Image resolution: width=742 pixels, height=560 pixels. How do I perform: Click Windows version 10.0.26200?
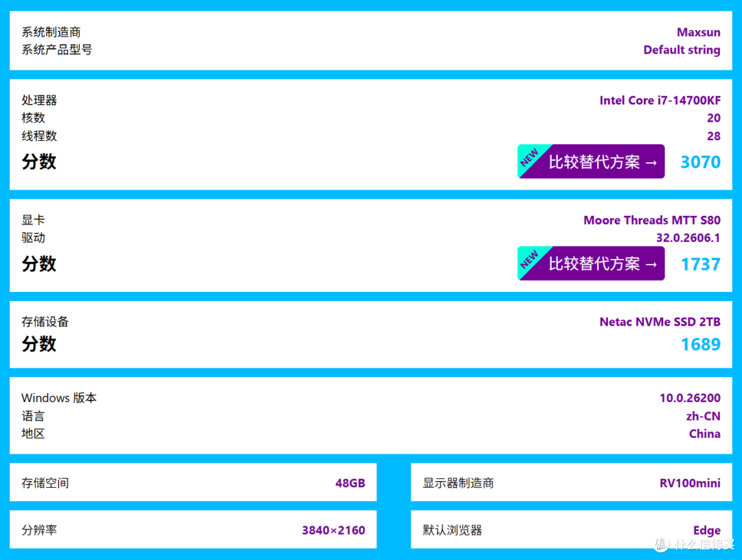pos(690,398)
